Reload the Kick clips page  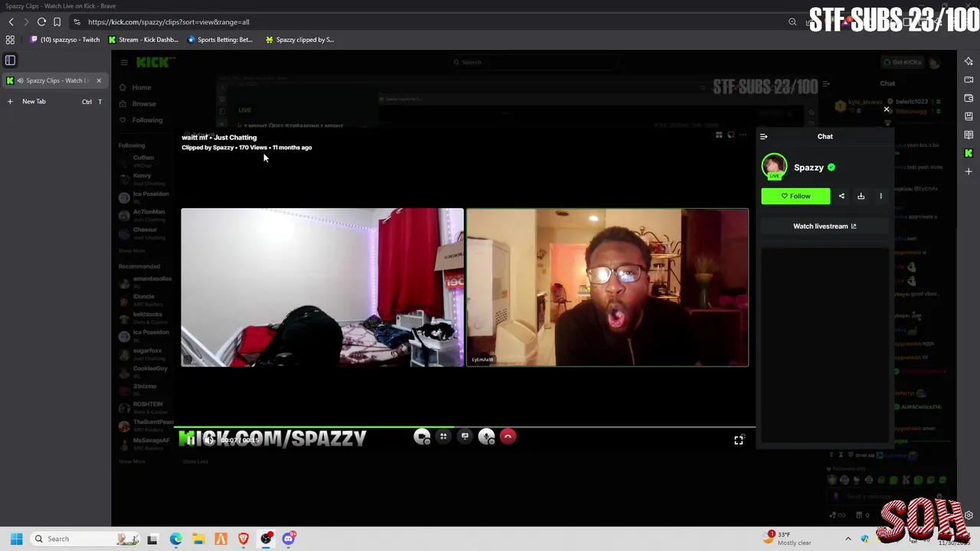click(41, 22)
